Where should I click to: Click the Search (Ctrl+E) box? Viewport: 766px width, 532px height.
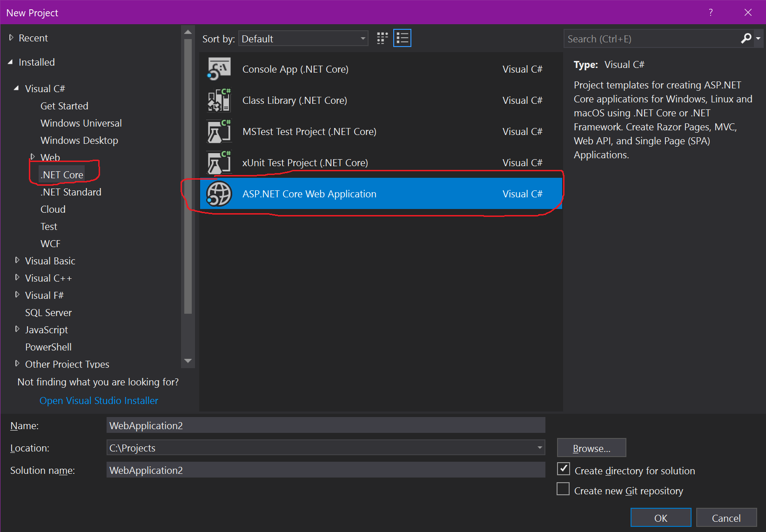652,39
